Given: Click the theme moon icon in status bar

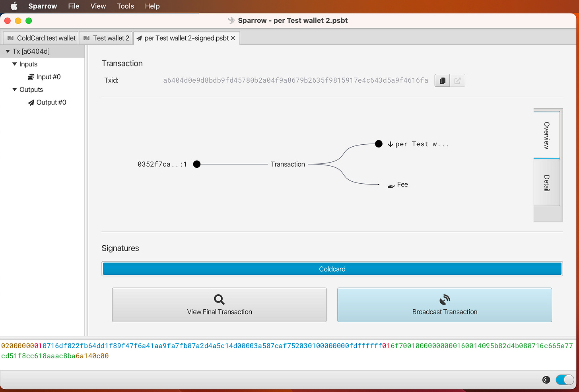Looking at the screenshot, I should [x=546, y=380].
